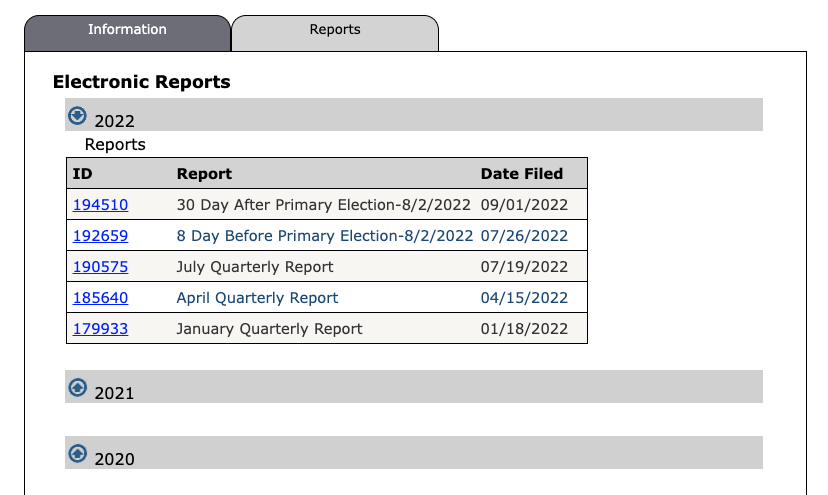
Task: Click the 30 Day After Primary Election row
Action: click(323, 205)
